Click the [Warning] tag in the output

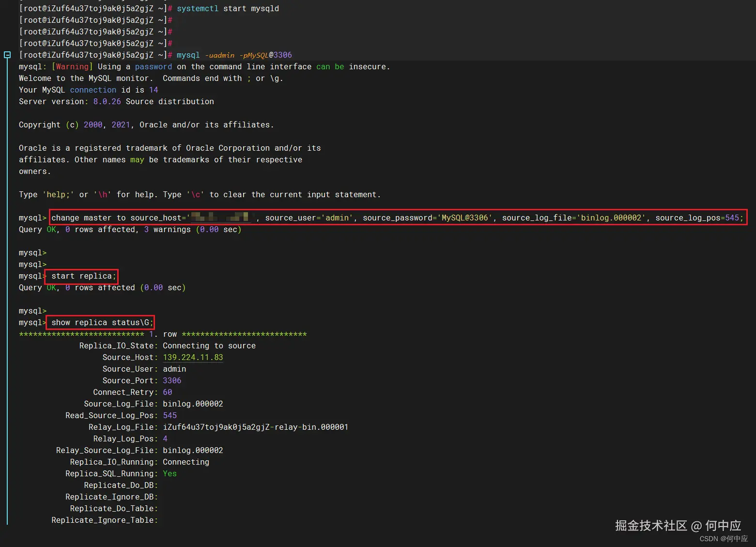pyautogui.click(x=72, y=67)
